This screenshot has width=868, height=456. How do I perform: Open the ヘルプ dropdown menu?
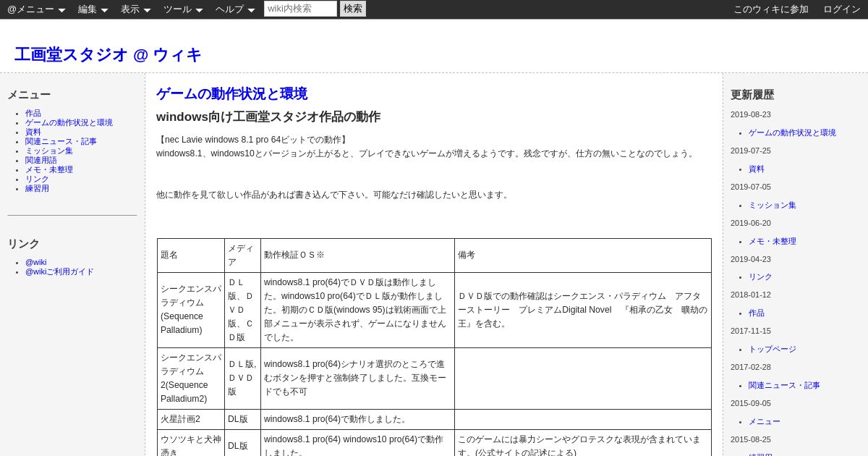(235, 9)
